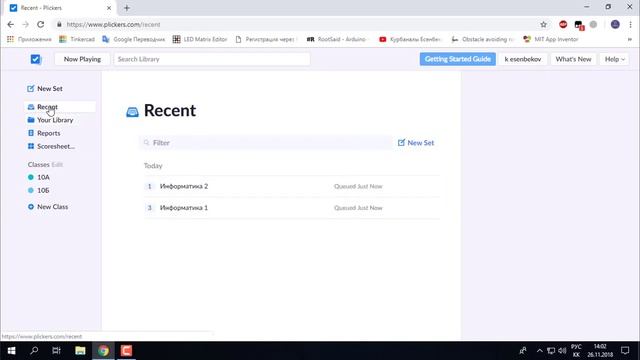
Task: Click the Scoresheet grid icon
Action: [31, 146]
